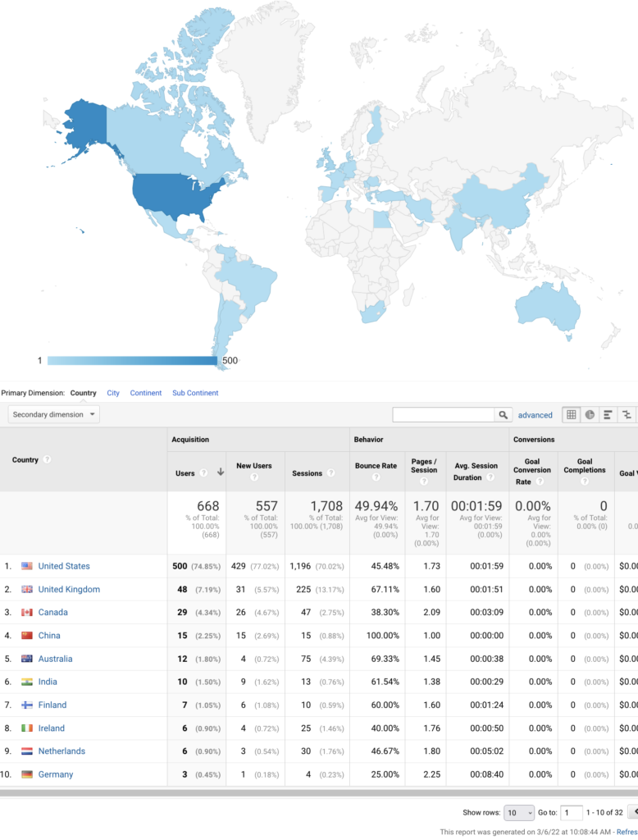Click the advanced filter link

tap(535, 415)
